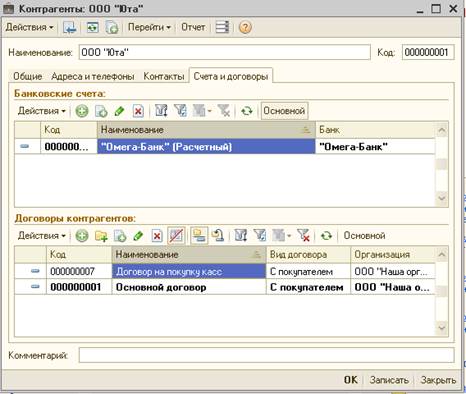Refresh the bank accounts list

click(247, 111)
